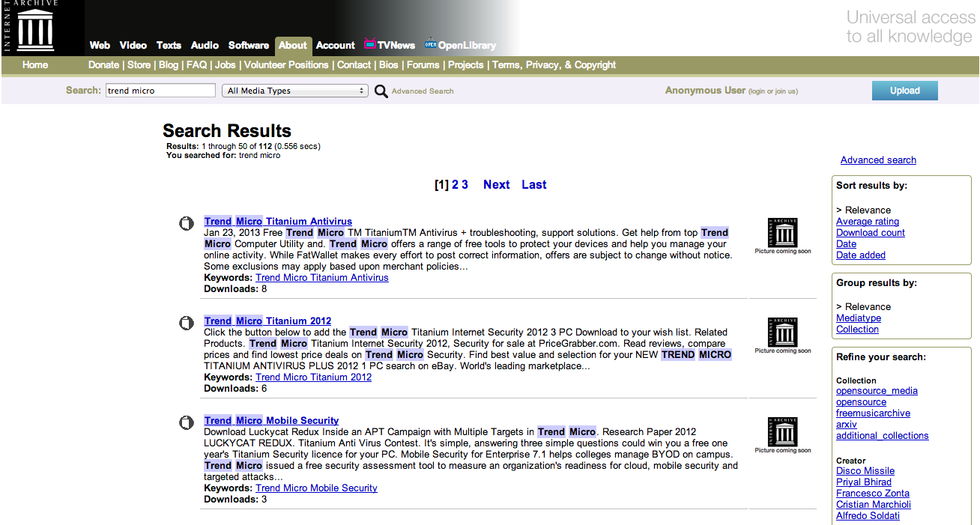Viewport: 980px width, 525px height.
Task: Open the Texts tab
Action: pos(169,45)
